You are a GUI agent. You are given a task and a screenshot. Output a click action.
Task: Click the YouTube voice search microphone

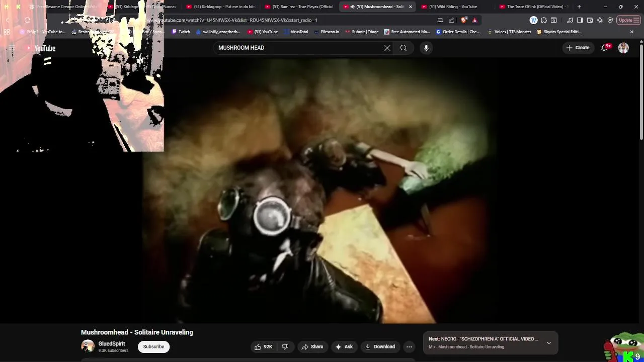426,48
